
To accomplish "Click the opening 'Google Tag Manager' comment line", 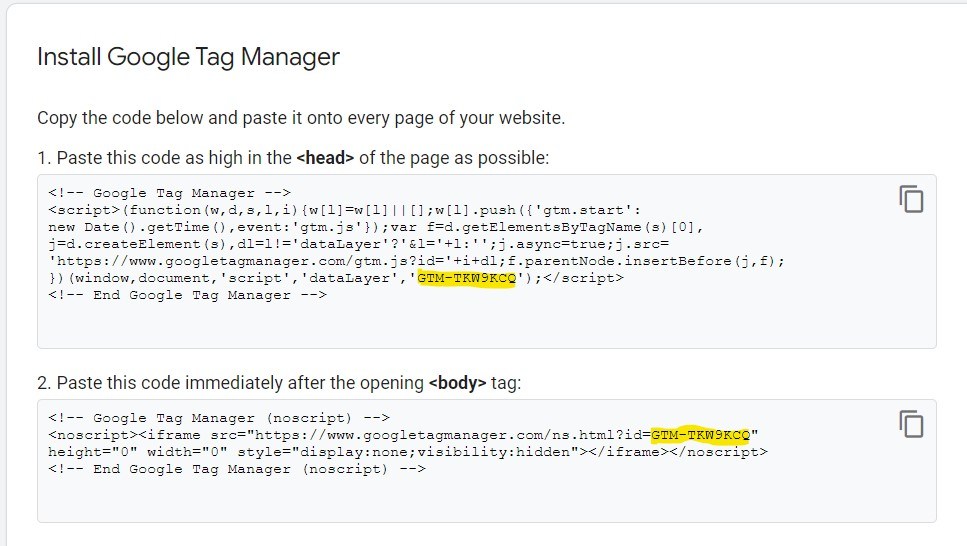I will pos(169,193).
